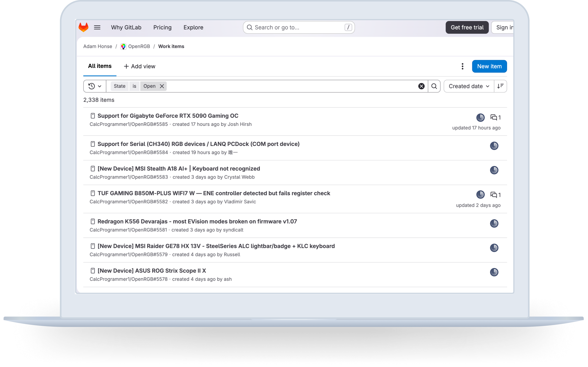This screenshot has width=588, height=367.
Task: Open ASUS ROG Strix Scope II X issue
Action: [x=152, y=271]
